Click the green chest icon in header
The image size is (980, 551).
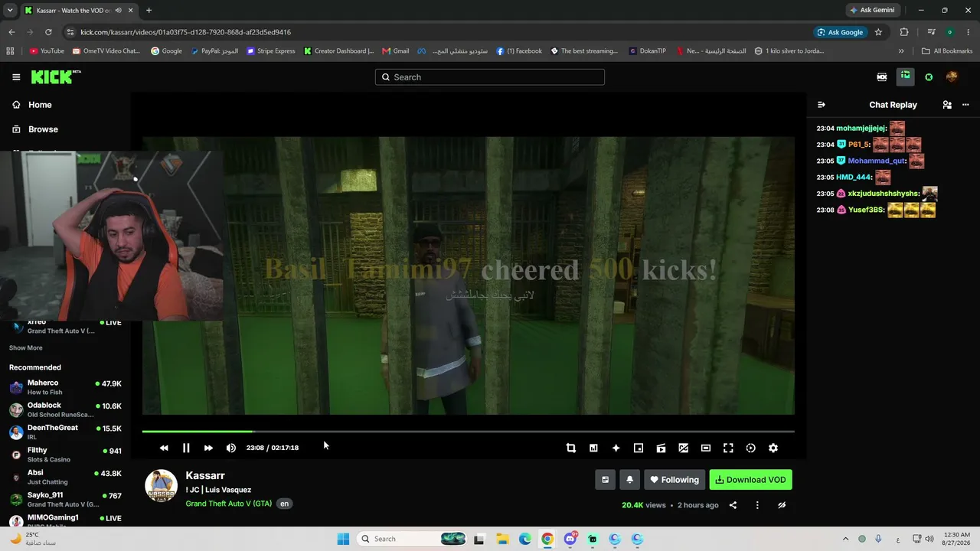pos(905,77)
